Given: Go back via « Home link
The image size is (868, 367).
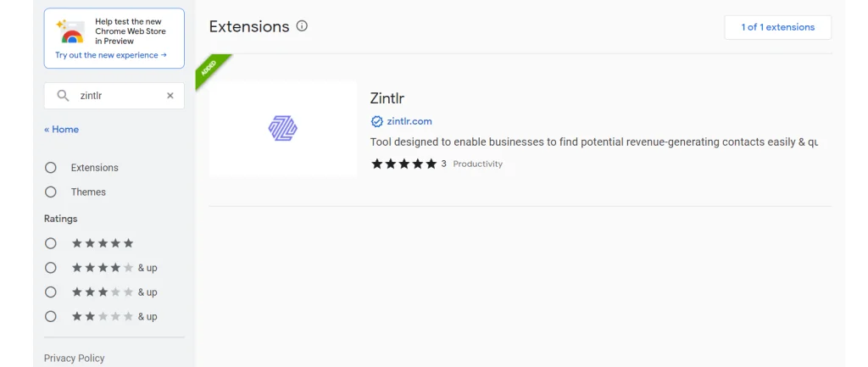Looking at the screenshot, I should (61, 130).
